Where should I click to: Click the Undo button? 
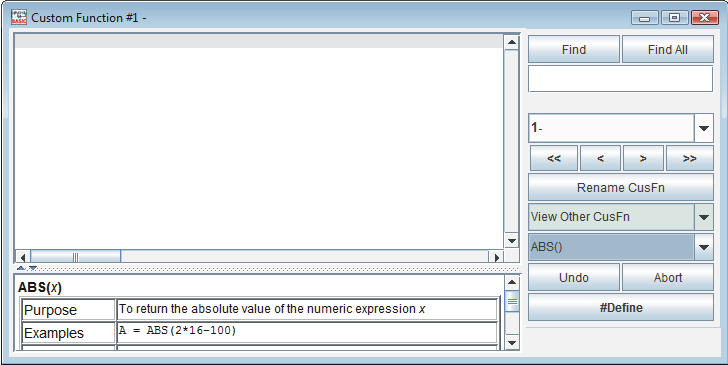click(x=574, y=277)
